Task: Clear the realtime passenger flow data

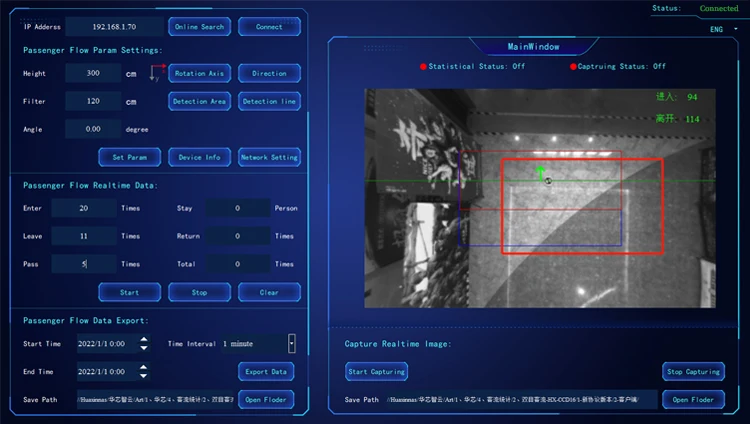Action: (x=269, y=292)
